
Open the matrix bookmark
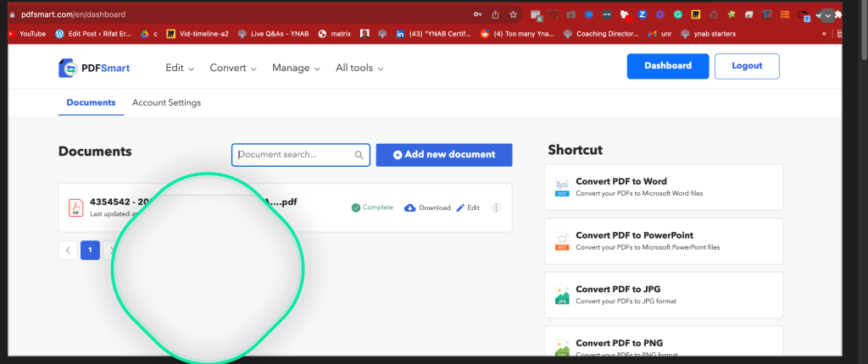pyautogui.click(x=334, y=34)
